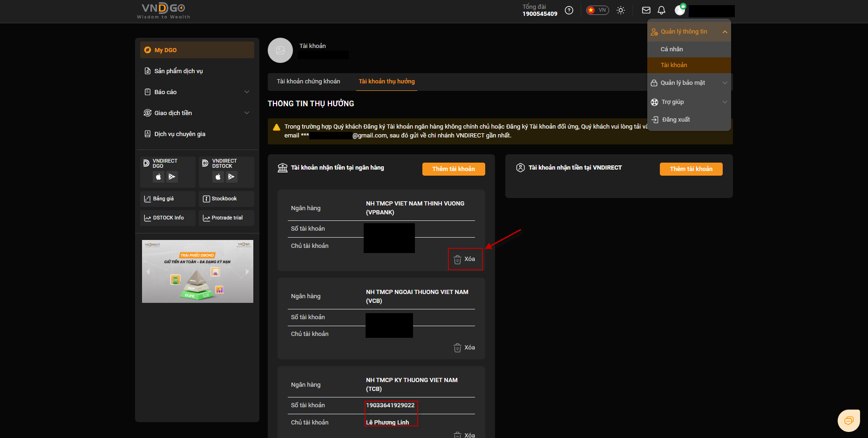Collapse the Quản lý thông tin menu
Viewport: 868px width, 438px height.
click(x=689, y=32)
